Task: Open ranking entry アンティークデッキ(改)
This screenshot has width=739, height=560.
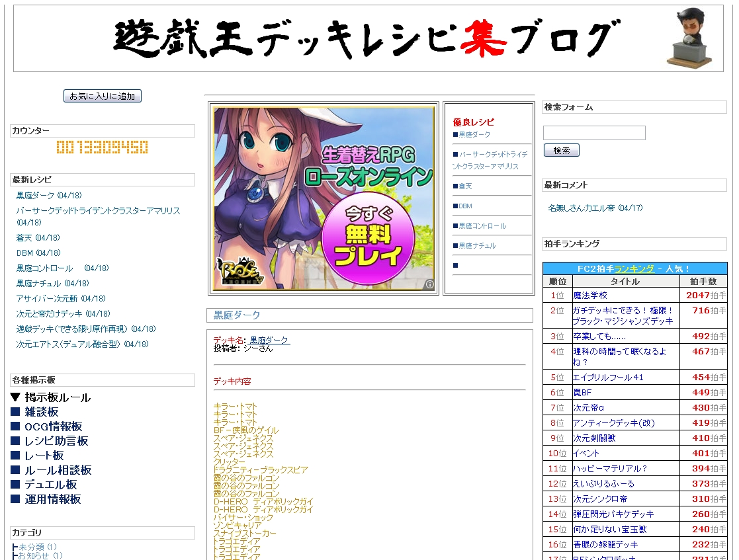Action: point(614,423)
